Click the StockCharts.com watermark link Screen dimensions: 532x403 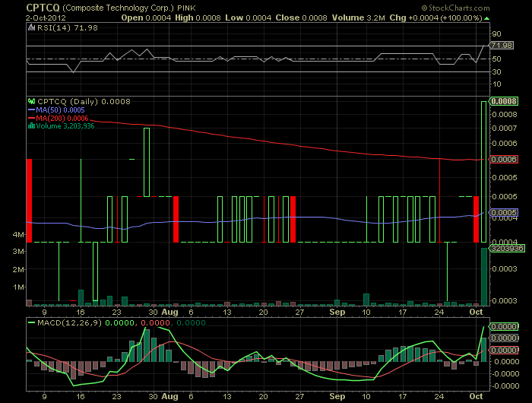point(456,8)
